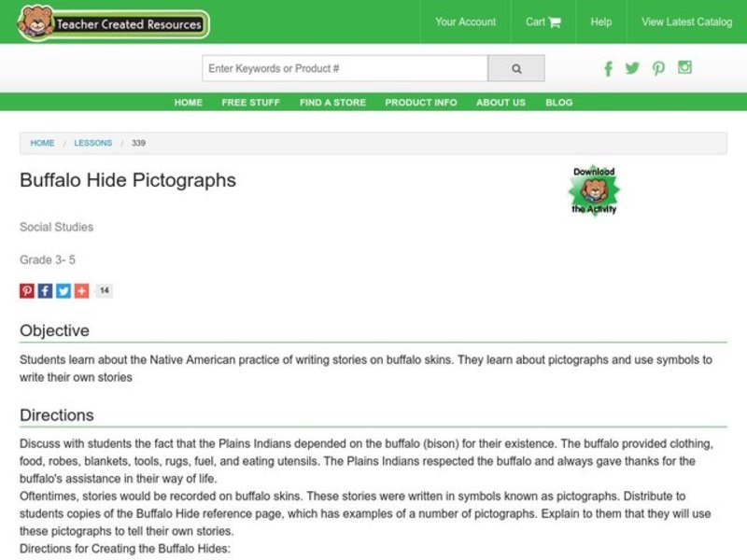Screen dimensions: 747x560
Task: Select FIND A STORE menu item
Action: point(332,103)
